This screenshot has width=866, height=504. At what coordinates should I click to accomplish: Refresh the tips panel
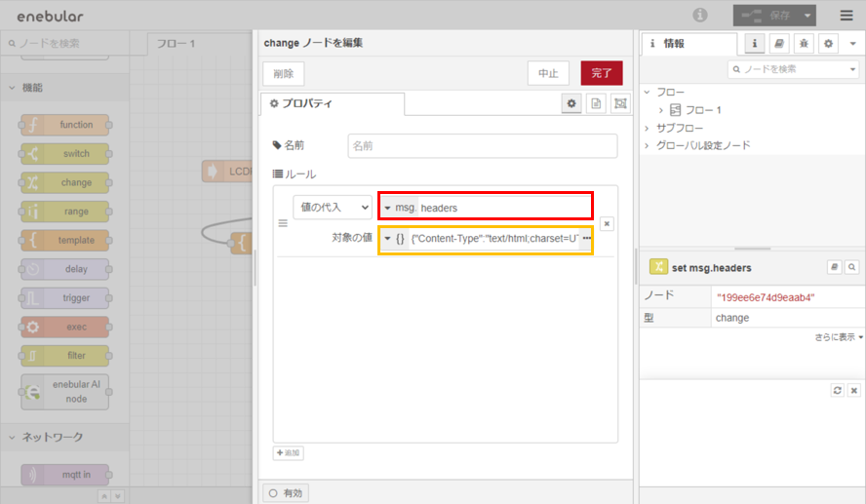pyautogui.click(x=838, y=390)
